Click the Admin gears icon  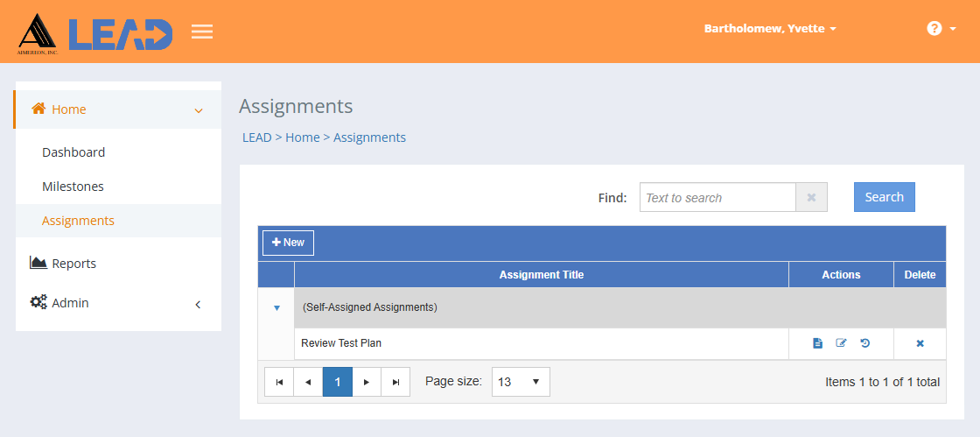[x=38, y=303]
